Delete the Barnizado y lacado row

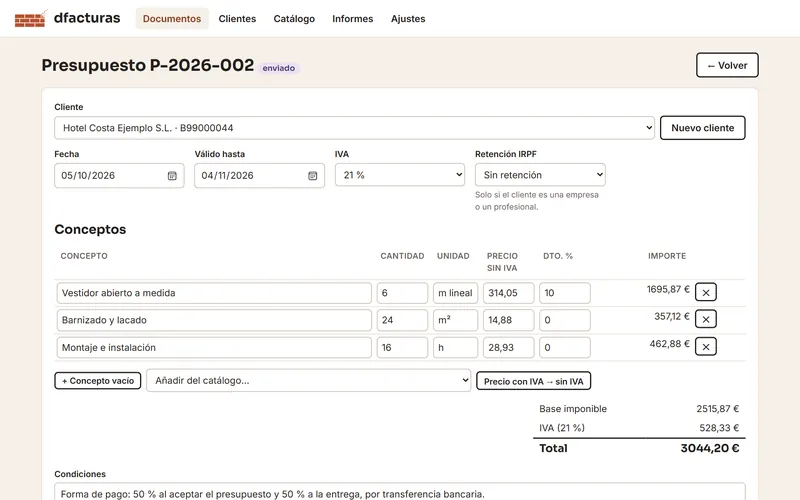click(x=706, y=319)
